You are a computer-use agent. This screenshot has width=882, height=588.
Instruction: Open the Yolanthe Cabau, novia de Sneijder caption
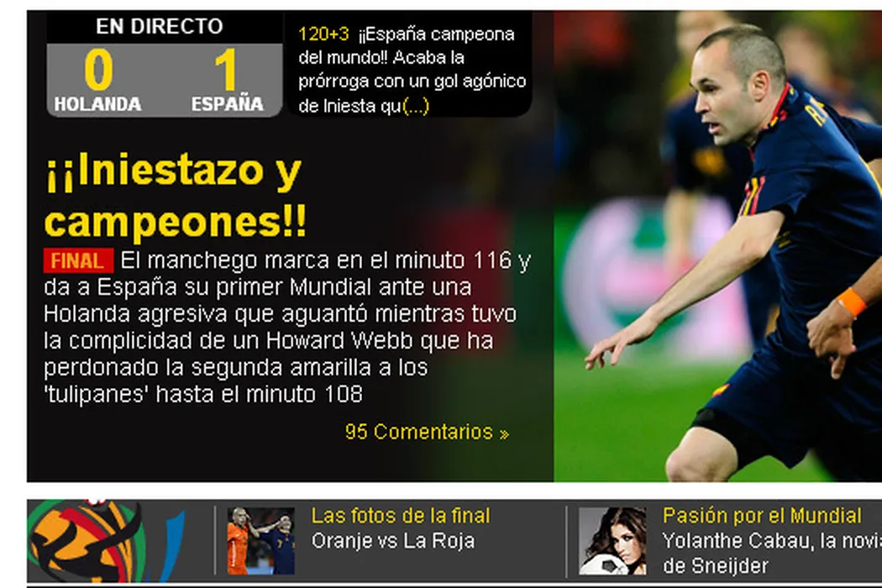772,553
